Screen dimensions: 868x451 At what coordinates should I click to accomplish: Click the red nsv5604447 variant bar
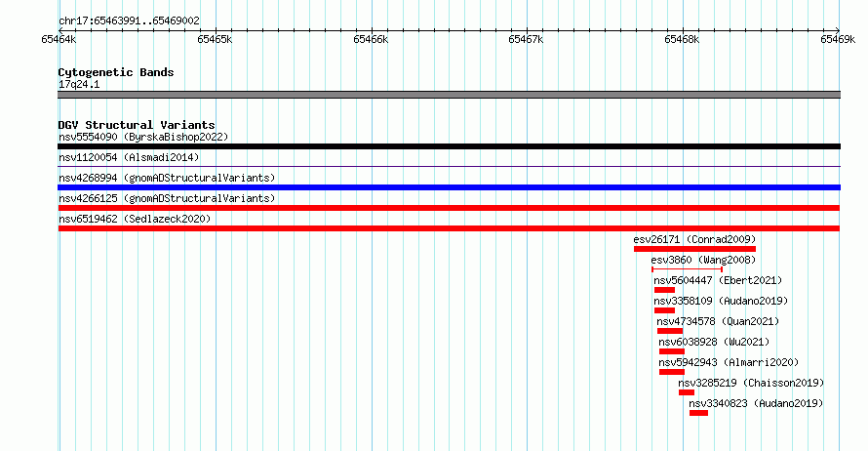(664, 290)
